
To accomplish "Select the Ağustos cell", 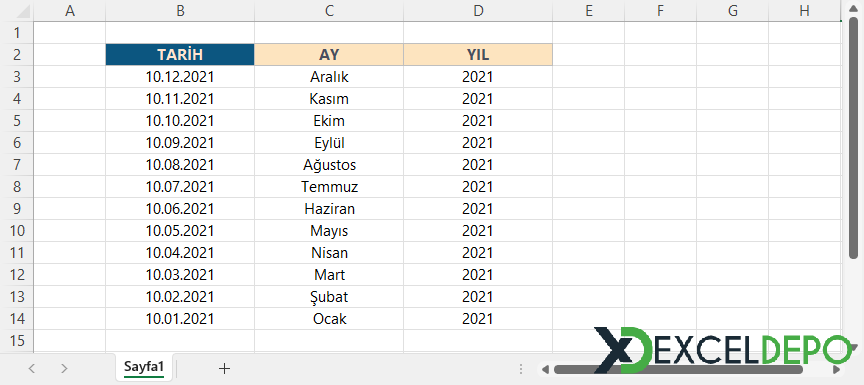I will point(329,165).
